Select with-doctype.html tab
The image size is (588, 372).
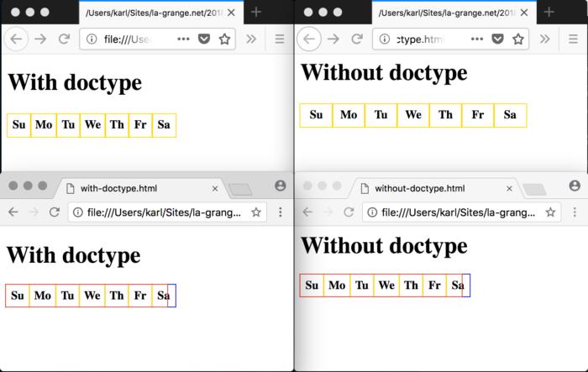click(x=140, y=188)
